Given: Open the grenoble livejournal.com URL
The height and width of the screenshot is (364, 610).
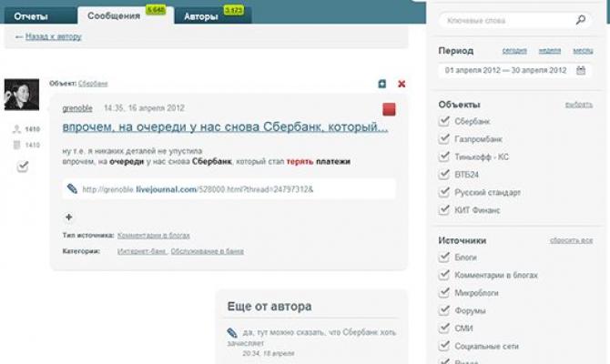Looking at the screenshot, I should (x=198, y=189).
